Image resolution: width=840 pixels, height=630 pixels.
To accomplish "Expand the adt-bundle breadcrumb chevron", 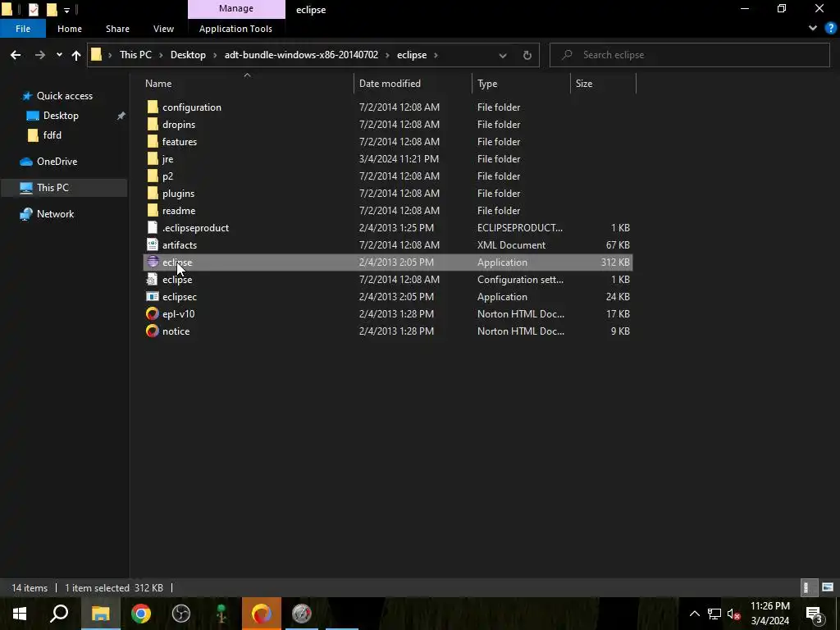I will pos(387,55).
